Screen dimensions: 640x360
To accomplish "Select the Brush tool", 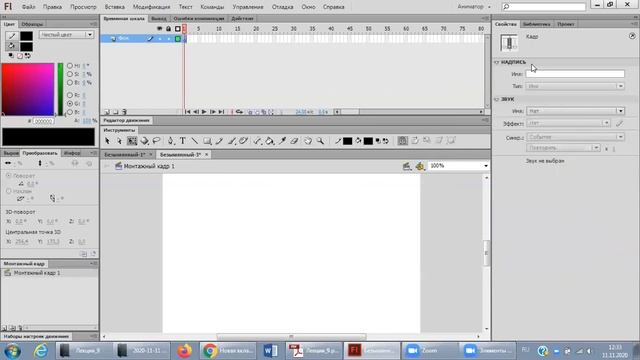I will tap(231, 141).
